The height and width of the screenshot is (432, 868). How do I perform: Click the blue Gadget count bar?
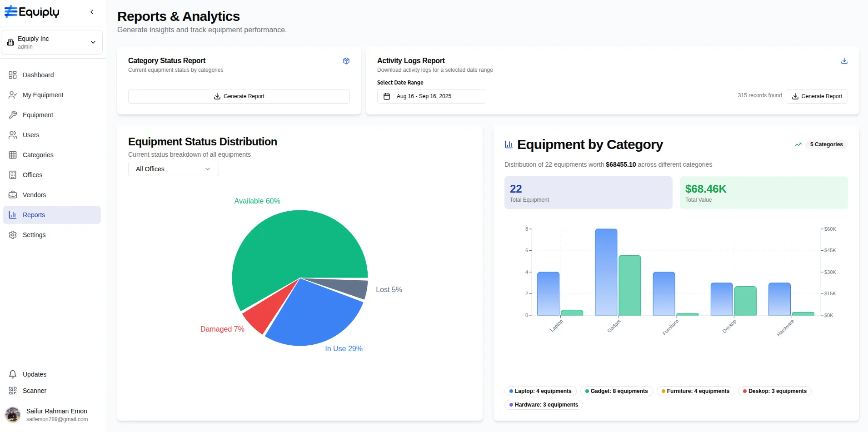(x=606, y=273)
